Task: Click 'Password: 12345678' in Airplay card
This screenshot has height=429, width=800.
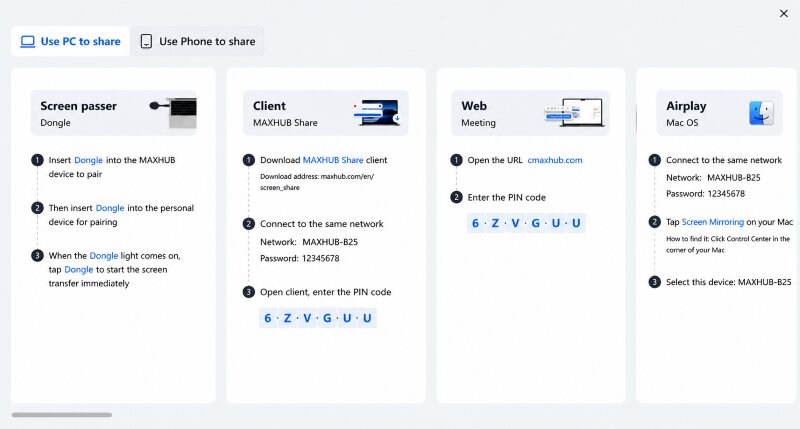Action: pyautogui.click(x=705, y=194)
